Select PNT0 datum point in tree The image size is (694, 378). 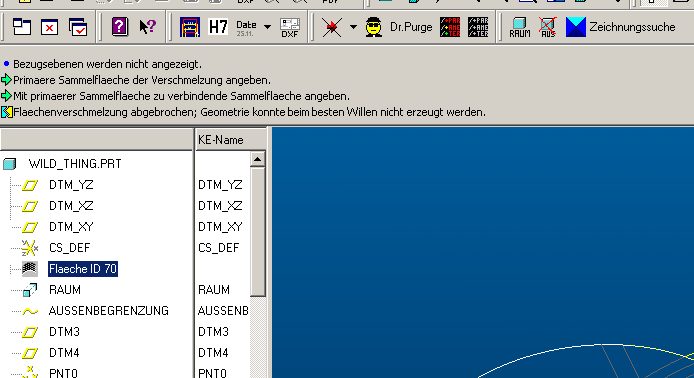tap(63, 373)
